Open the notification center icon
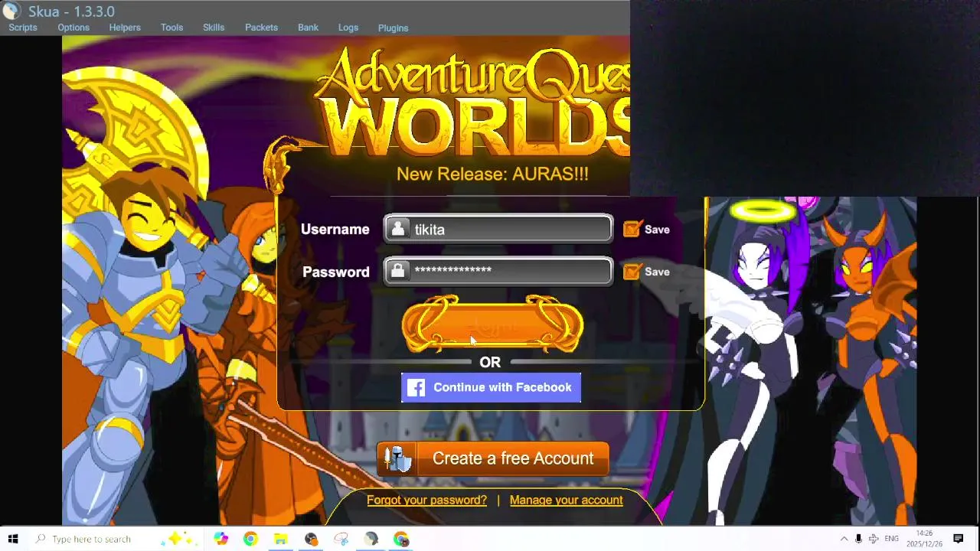This screenshot has height=551, width=980. pos(959,539)
